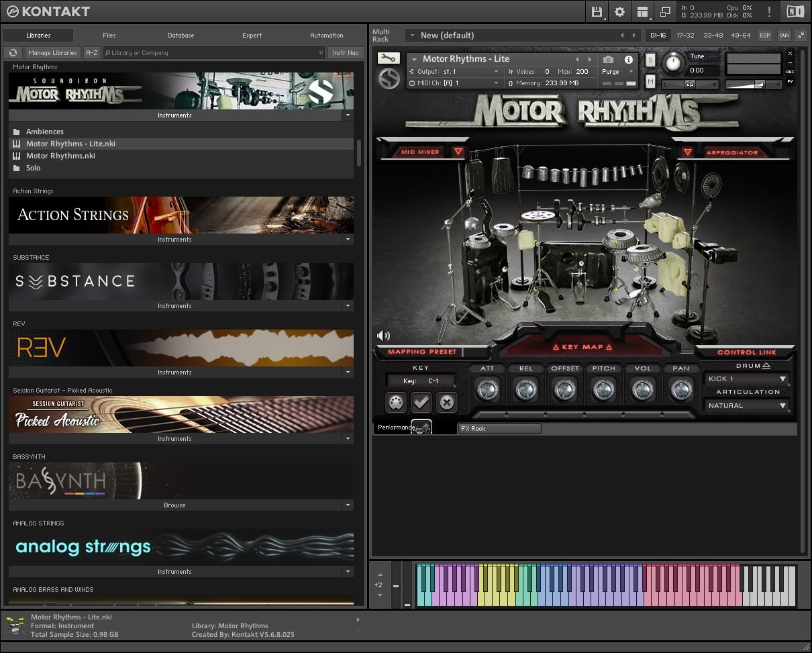Toggle the KSP master script button
Image resolution: width=812 pixels, height=653 pixels.
tap(765, 35)
